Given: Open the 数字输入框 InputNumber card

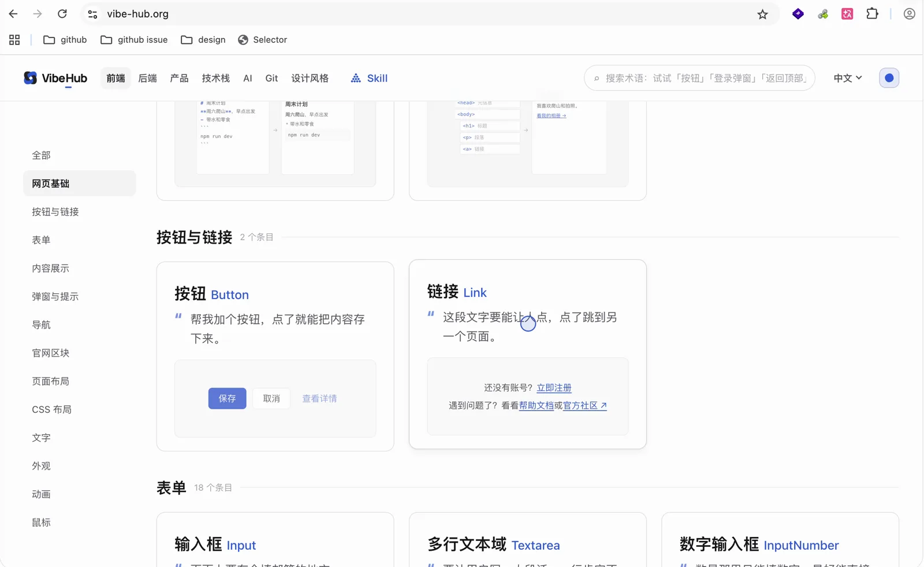Looking at the screenshot, I should pos(780,539).
